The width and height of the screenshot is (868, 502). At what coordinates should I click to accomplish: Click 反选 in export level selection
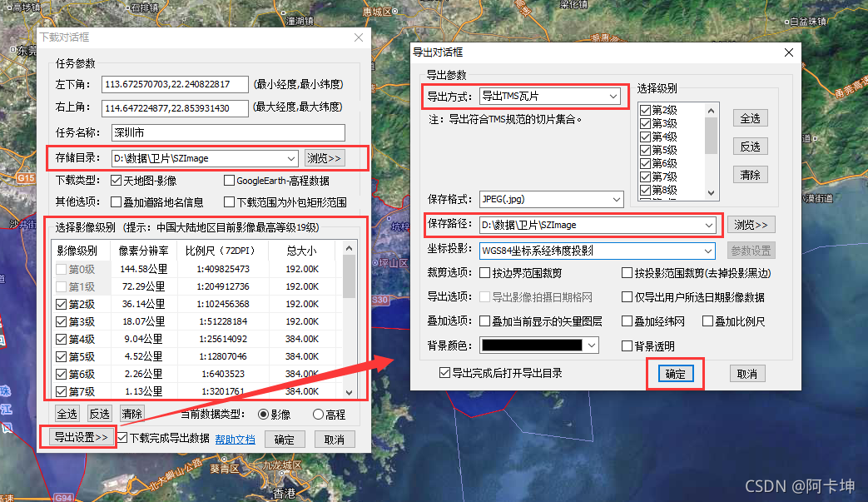750,147
